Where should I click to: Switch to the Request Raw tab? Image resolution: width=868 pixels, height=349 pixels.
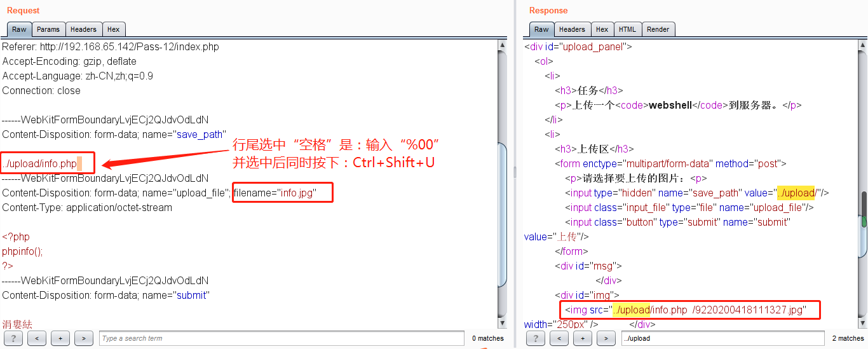click(x=19, y=29)
